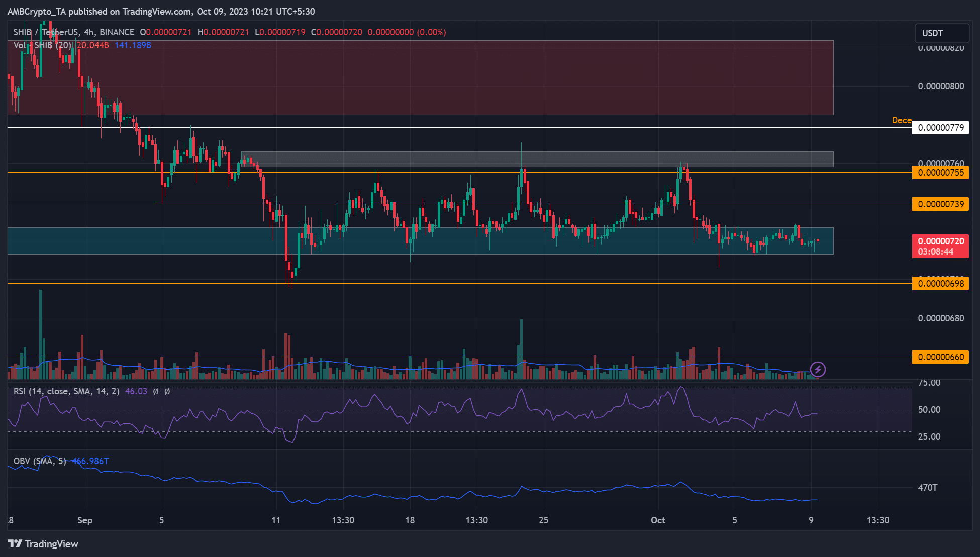Click the TradingView logo at bottom left
Screen dimensions: 980x557
click(43, 544)
